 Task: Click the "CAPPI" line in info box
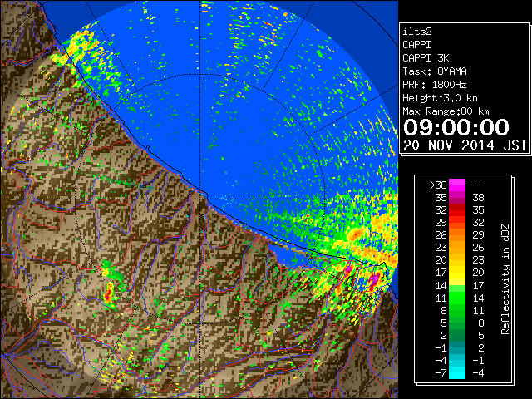pyautogui.click(x=417, y=45)
